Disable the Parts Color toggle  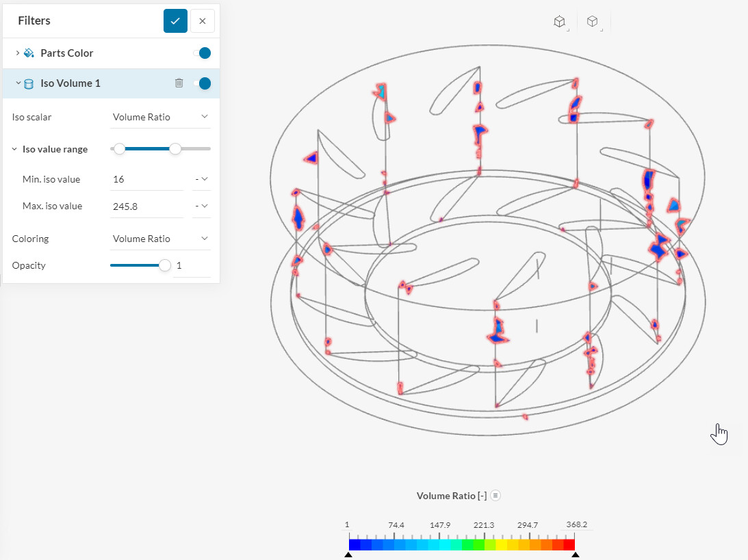pyautogui.click(x=205, y=53)
